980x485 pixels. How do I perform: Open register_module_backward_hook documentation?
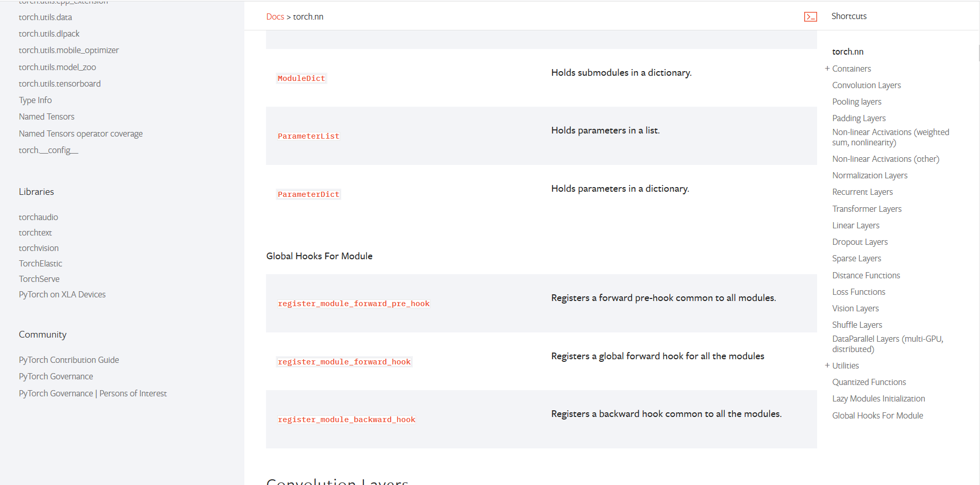346,420
